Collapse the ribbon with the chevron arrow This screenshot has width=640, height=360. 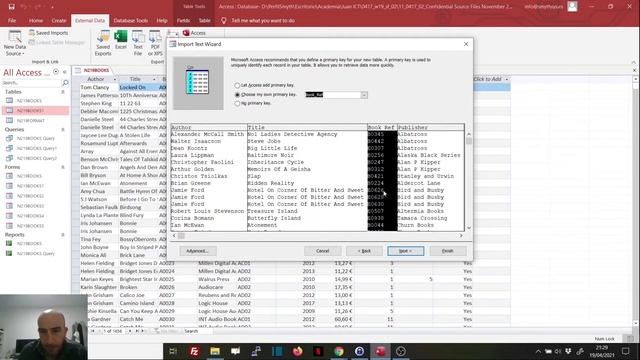(x=633, y=62)
